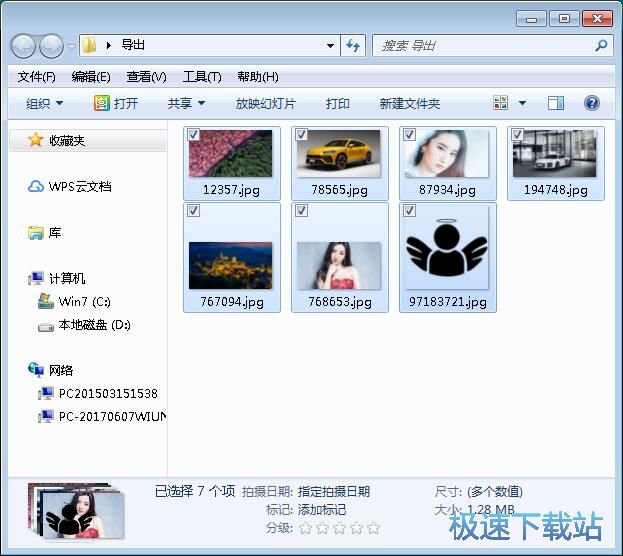Open Win7 (C:) drive
The height and width of the screenshot is (556, 623).
tap(85, 302)
